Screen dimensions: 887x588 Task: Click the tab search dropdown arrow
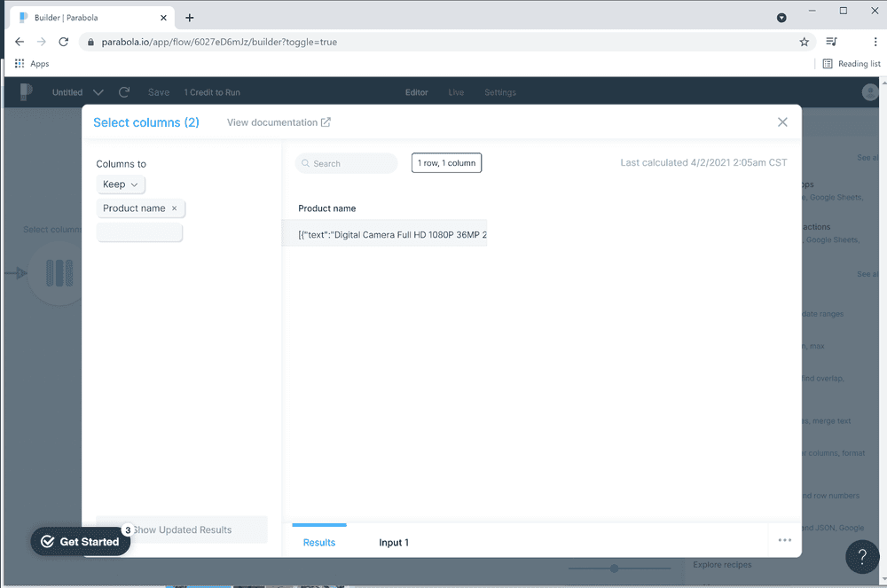pyautogui.click(x=781, y=18)
